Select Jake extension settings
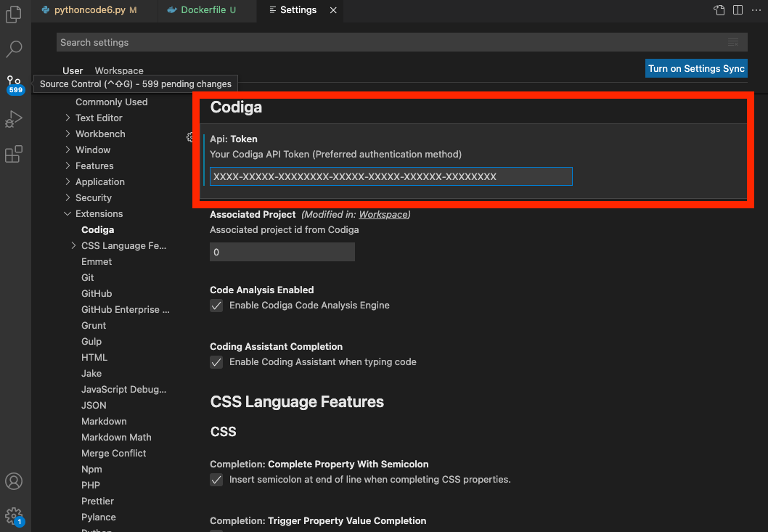Viewport: 768px width, 532px height. coord(91,373)
